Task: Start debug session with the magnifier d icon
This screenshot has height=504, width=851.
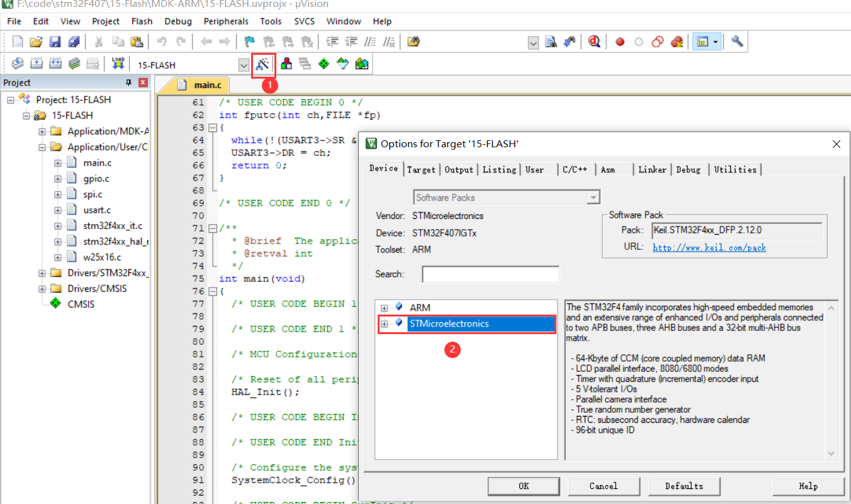Action: pos(594,42)
